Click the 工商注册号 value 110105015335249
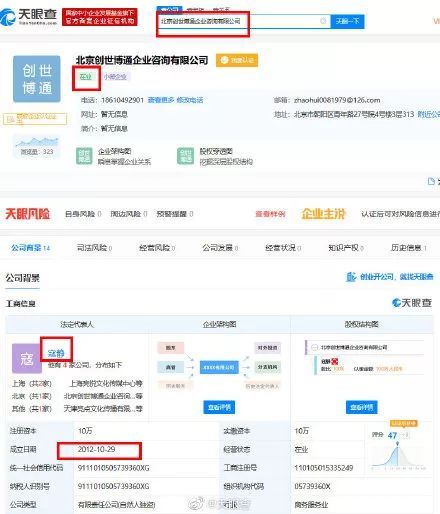 (323, 468)
